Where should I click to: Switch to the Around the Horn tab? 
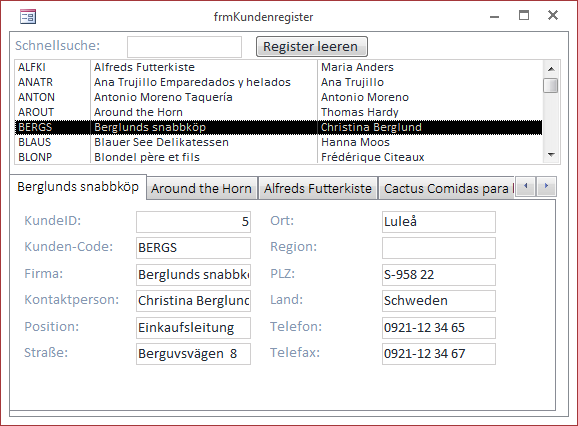[x=202, y=189]
